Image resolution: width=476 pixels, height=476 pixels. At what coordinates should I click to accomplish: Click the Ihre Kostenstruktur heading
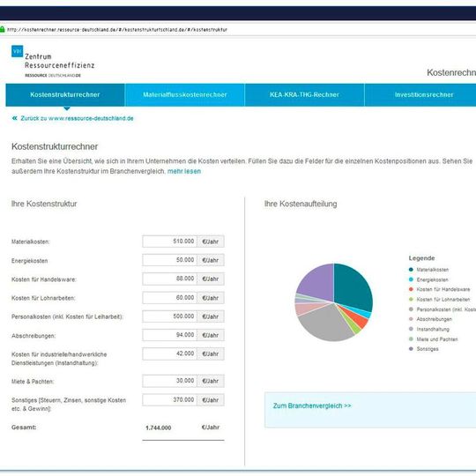point(44,204)
